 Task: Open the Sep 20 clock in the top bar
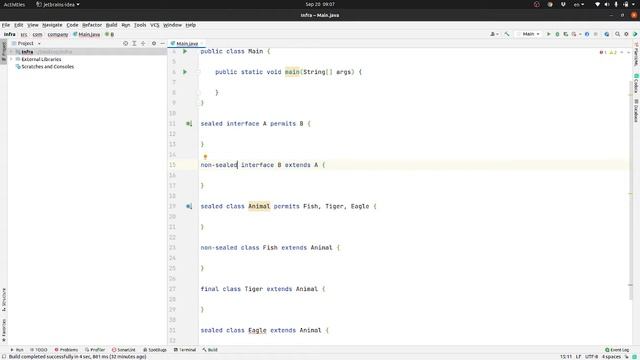click(x=320, y=4)
